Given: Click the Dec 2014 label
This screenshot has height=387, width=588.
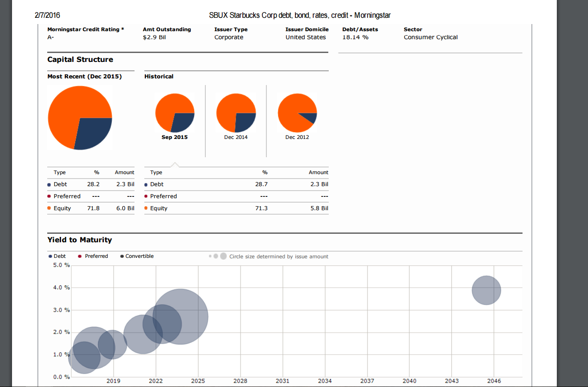Looking at the screenshot, I should point(236,137).
